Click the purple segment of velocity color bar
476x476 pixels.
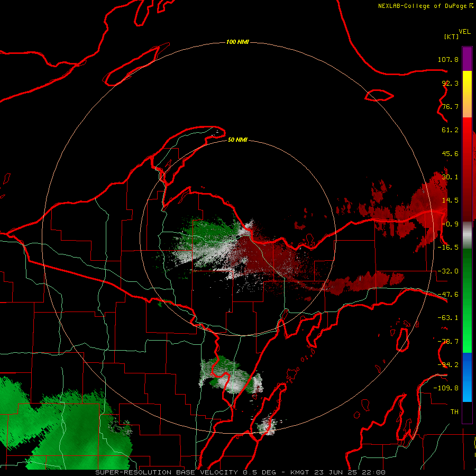467,59
